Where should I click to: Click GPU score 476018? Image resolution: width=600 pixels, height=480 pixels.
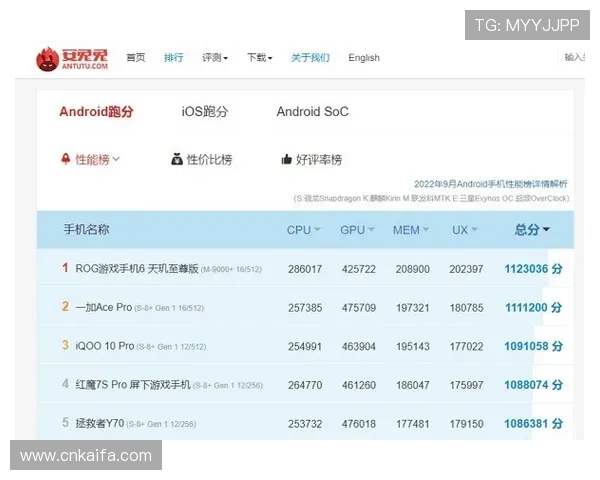[359, 424]
